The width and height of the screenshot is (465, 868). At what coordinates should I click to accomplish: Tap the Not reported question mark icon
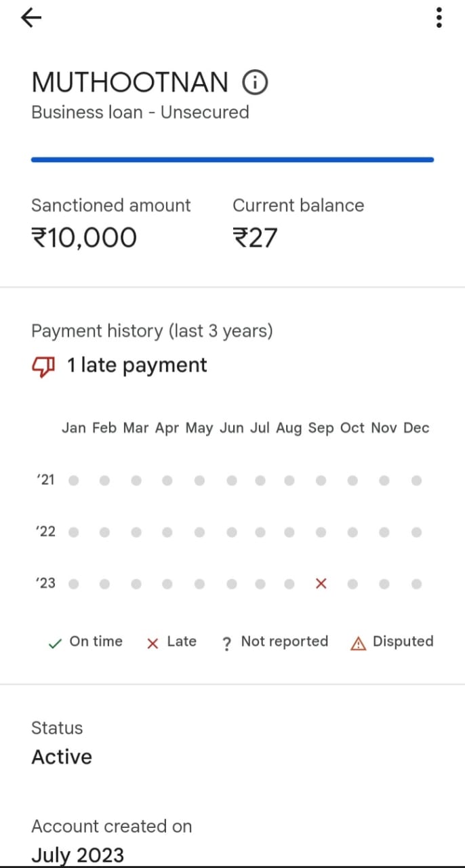coord(227,644)
